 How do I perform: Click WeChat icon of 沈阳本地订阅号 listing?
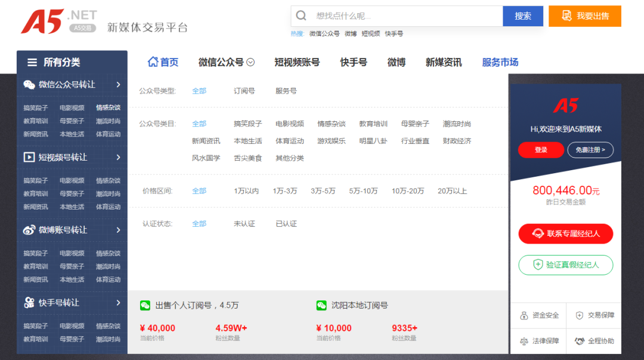[321, 305]
